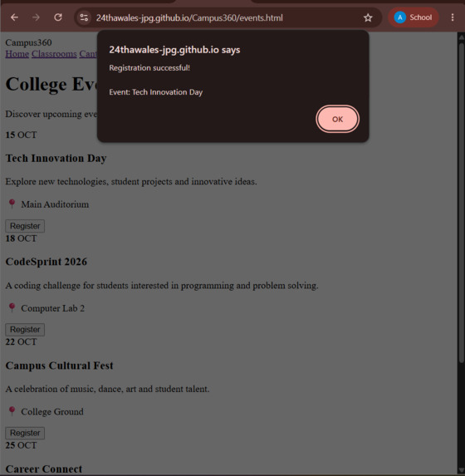Select the Career Connect heading

click(x=44, y=469)
